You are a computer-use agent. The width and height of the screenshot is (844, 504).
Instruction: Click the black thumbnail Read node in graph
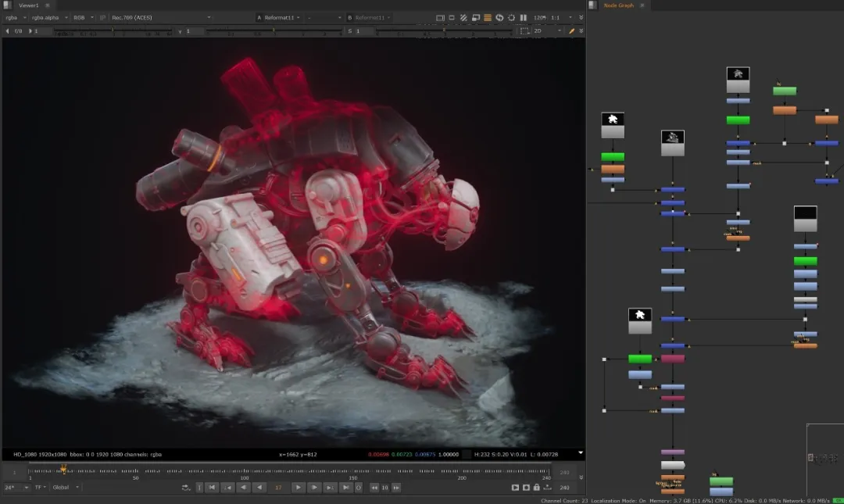[805, 219]
